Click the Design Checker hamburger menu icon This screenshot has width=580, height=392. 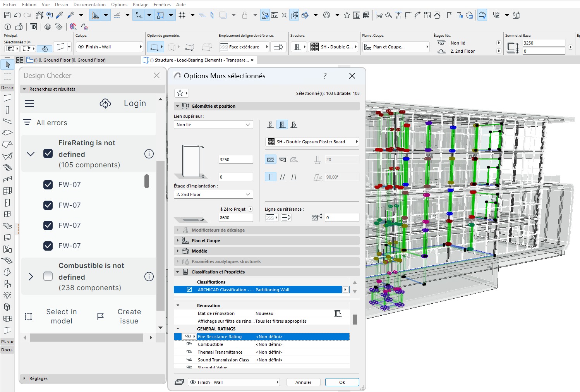point(29,103)
